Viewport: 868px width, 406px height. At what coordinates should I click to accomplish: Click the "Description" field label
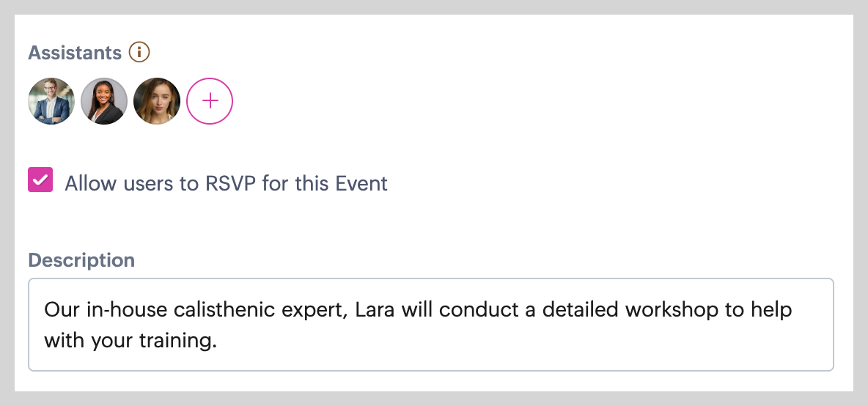[x=81, y=260]
